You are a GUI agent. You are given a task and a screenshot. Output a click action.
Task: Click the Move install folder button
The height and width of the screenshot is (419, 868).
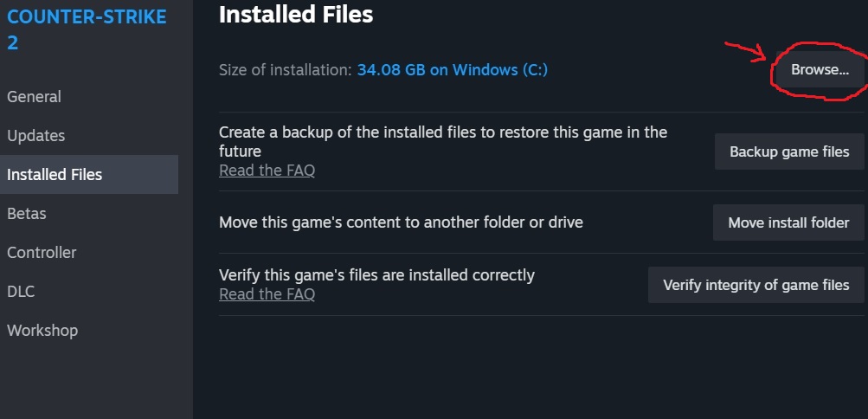pos(788,222)
